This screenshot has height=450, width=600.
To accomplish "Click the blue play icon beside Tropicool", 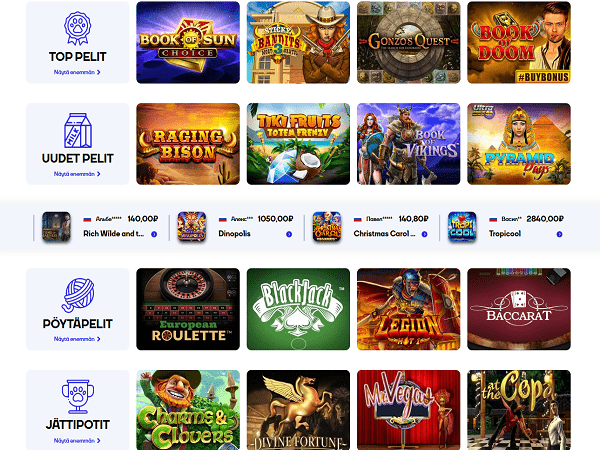I will click(559, 234).
